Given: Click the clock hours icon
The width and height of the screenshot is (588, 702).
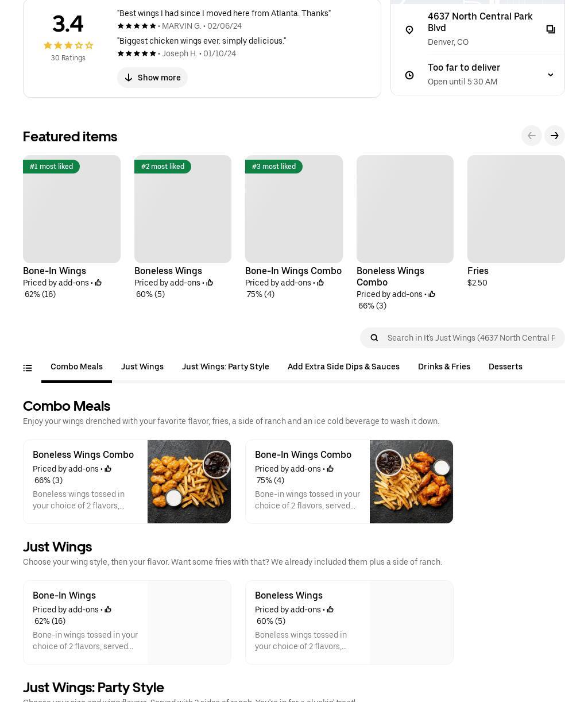Looking at the screenshot, I should pyautogui.click(x=409, y=75).
